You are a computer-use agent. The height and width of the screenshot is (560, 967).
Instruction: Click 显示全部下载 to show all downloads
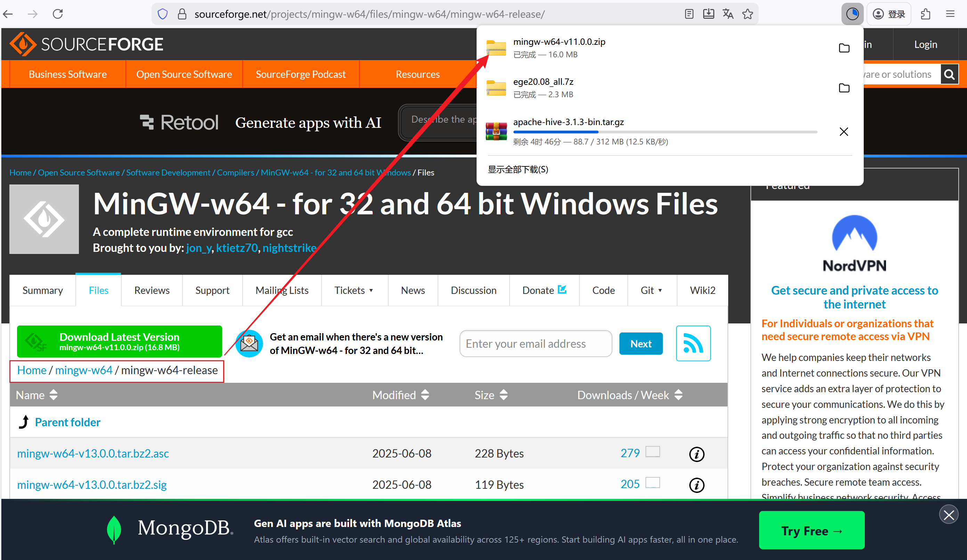pyautogui.click(x=518, y=169)
